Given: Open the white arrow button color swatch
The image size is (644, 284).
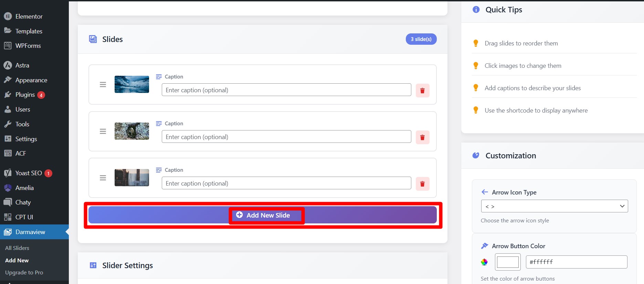Looking at the screenshot, I should [508, 262].
